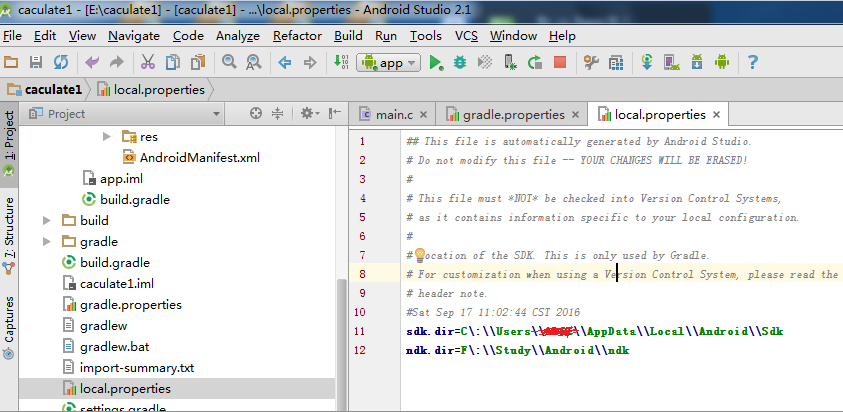Click the local.properties breadcrumb
843x412 pixels.
[x=151, y=90]
